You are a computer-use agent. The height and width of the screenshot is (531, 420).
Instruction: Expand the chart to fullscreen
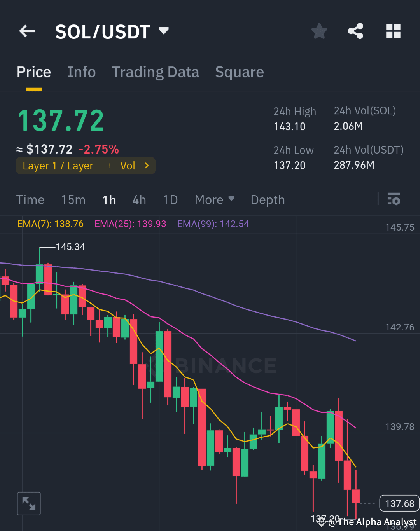[29, 503]
